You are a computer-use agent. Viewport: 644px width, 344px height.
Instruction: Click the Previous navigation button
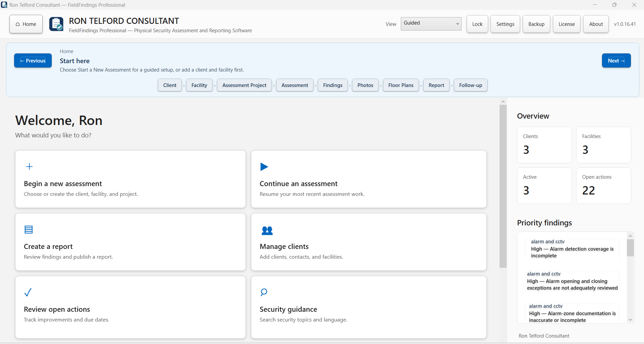tap(33, 60)
